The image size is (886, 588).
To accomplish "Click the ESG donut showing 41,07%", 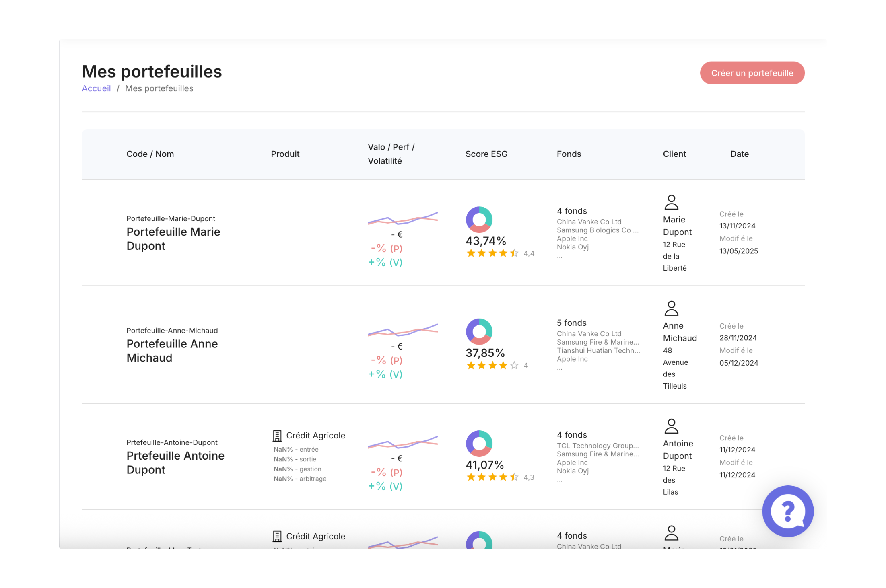I will [x=479, y=443].
